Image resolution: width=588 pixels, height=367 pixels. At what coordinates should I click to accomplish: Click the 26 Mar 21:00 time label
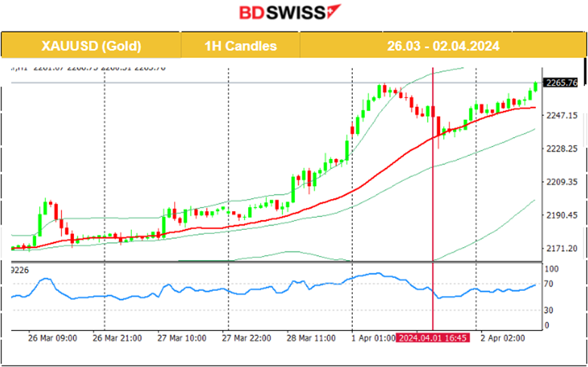(x=118, y=339)
